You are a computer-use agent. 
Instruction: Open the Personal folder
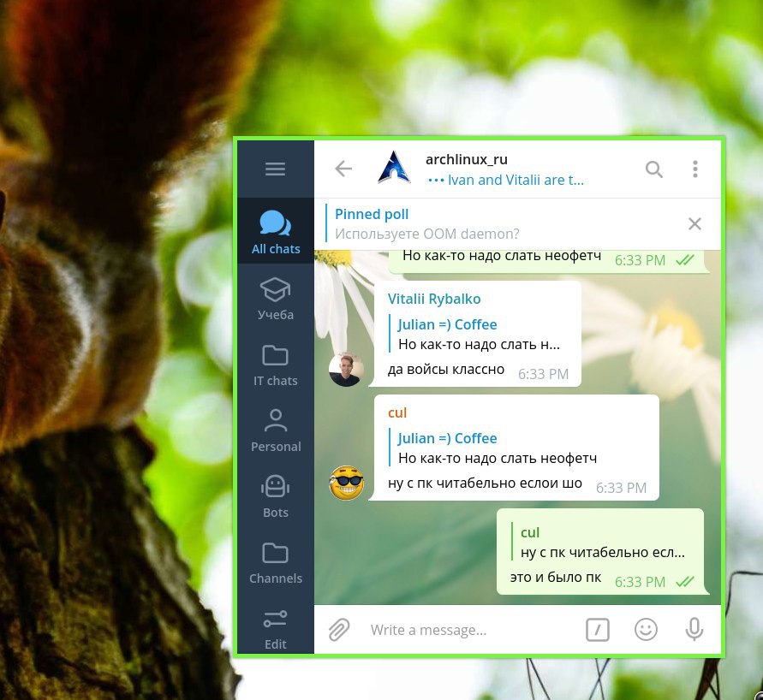(x=276, y=430)
